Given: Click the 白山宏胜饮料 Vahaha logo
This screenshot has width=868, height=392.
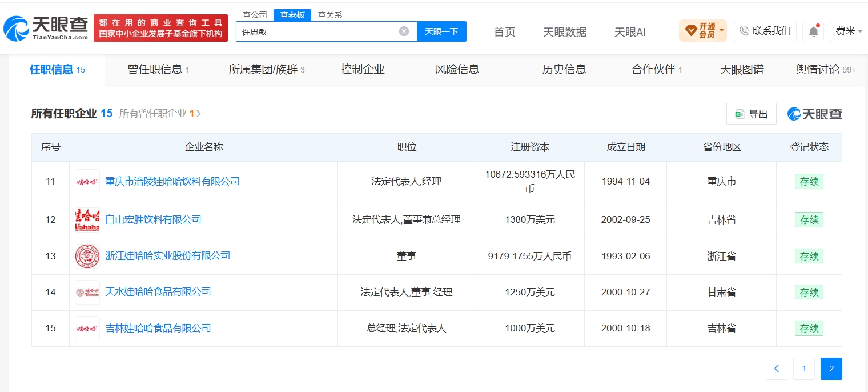Looking at the screenshot, I should pos(87,220).
